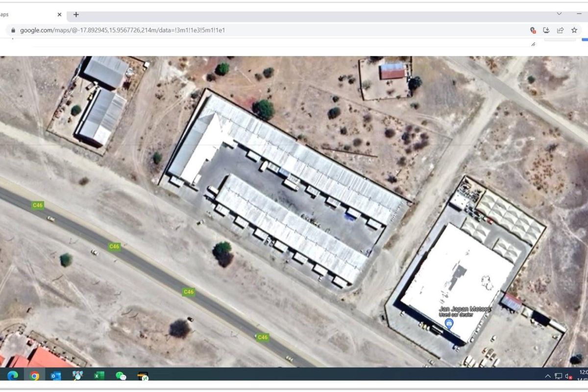The height and width of the screenshot is (392, 588).
Task: Open Microsoft Edge from taskbar
Action: click(x=13, y=376)
